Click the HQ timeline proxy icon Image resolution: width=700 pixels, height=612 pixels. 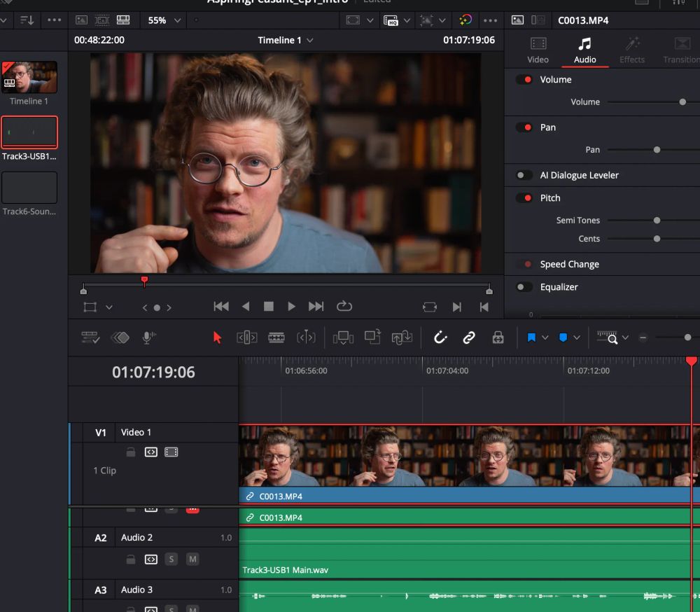pyautogui.click(x=391, y=20)
